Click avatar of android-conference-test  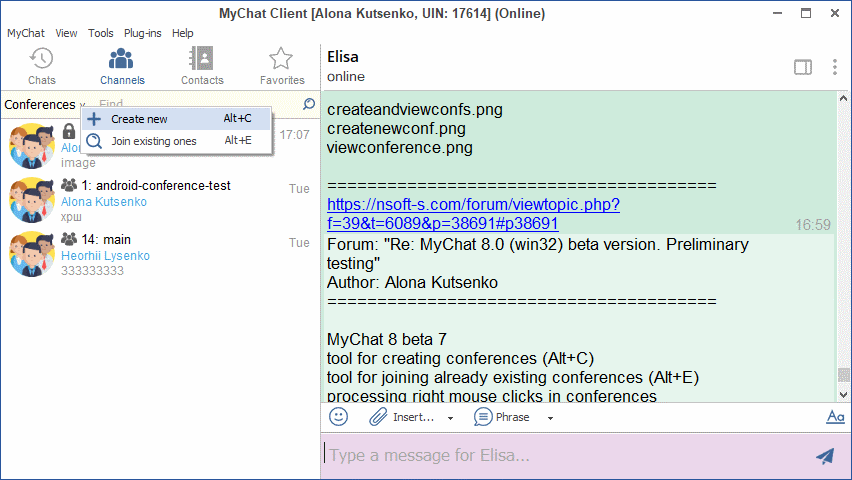coord(32,200)
